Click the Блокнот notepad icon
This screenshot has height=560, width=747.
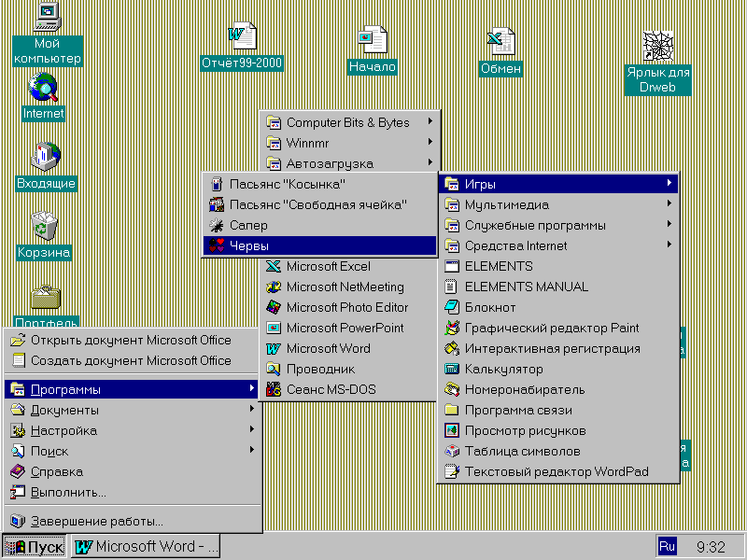pyautogui.click(x=452, y=307)
